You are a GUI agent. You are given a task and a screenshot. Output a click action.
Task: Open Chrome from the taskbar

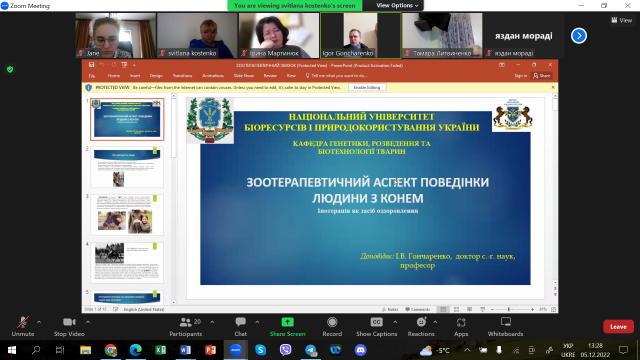pyautogui.click(x=111, y=350)
